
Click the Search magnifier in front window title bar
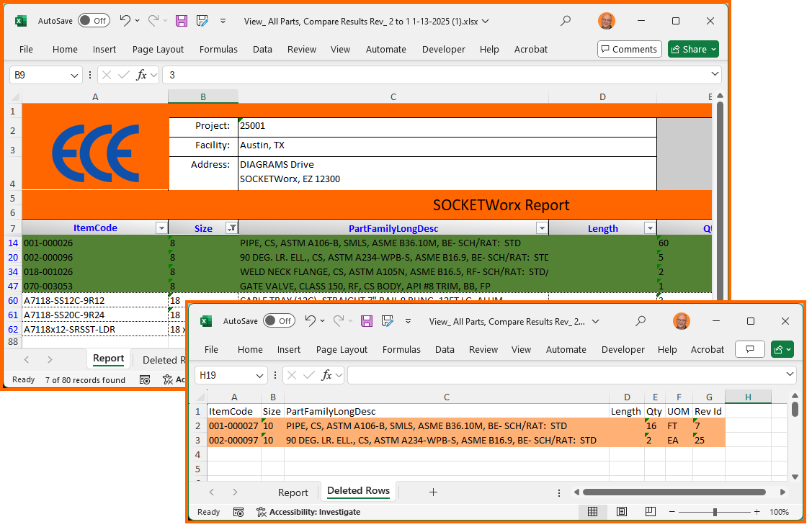click(641, 321)
